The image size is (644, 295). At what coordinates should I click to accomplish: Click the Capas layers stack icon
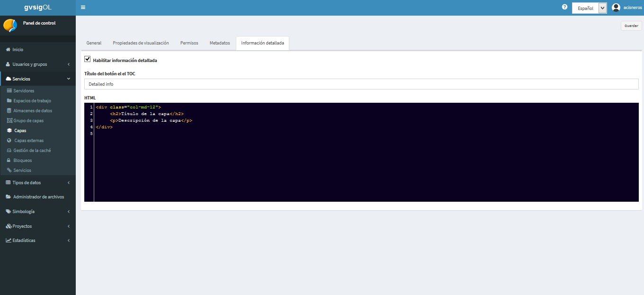coord(9,131)
